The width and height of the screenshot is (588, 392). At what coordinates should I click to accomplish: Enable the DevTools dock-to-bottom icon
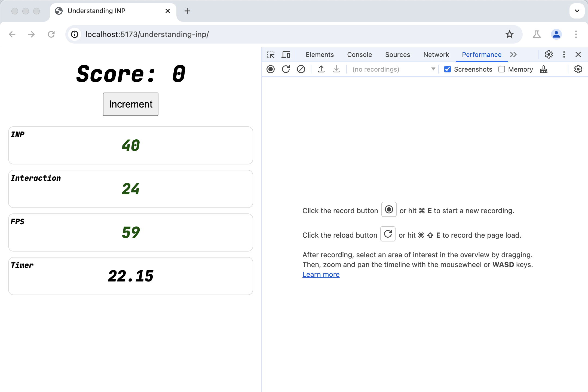pos(564,54)
